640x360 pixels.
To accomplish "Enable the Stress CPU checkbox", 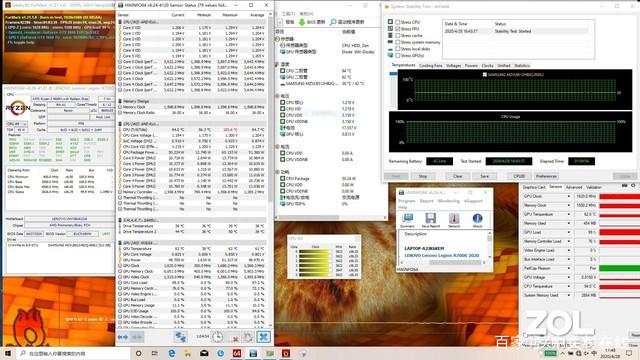I will (397, 22).
